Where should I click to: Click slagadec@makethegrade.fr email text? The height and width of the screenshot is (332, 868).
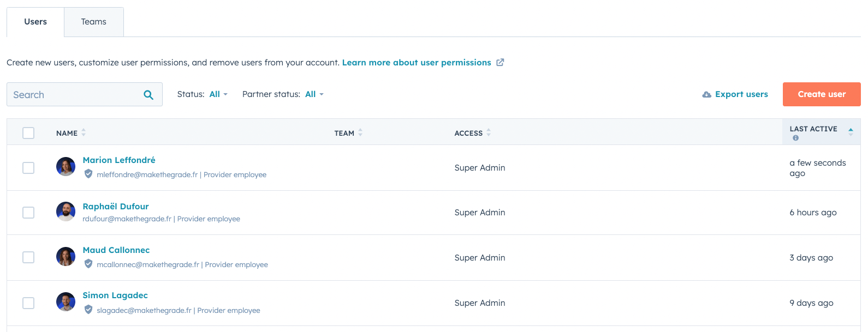pos(144,311)
